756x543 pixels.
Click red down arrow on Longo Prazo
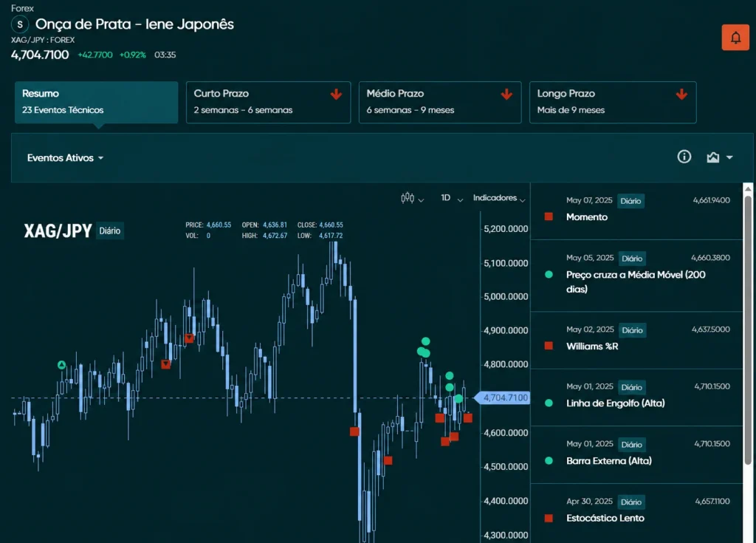pyautogui.click(x=681, y=94)
